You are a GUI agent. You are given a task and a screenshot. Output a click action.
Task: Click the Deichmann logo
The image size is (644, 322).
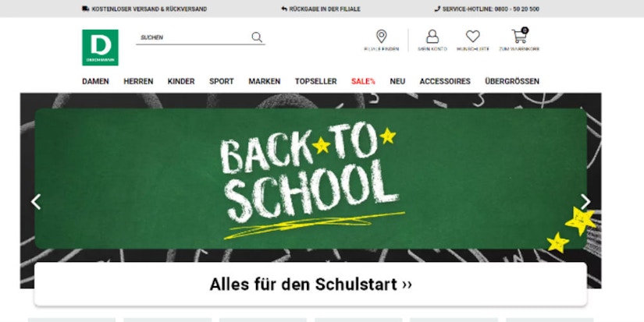tap(100, 48)
